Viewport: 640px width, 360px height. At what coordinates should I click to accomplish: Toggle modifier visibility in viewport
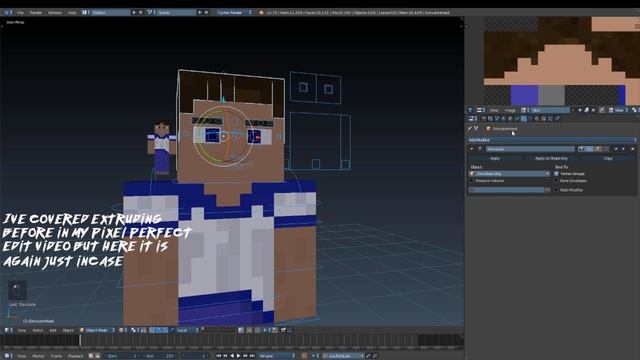(589, 149)
